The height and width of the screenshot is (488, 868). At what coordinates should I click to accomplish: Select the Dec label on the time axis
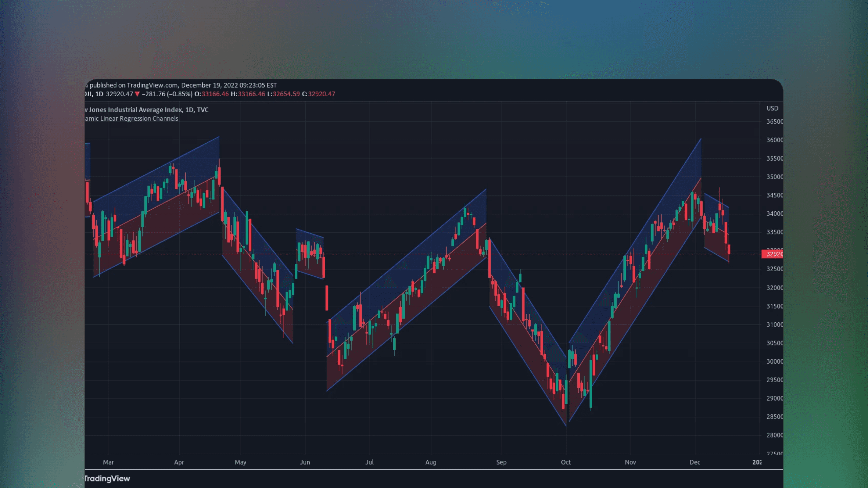(x=695, y=462)
